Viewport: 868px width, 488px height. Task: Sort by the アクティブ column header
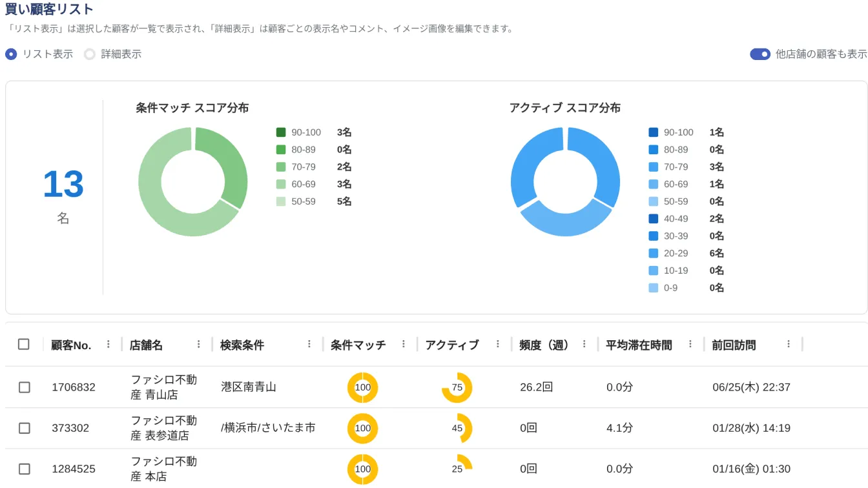tap(452, 345)
